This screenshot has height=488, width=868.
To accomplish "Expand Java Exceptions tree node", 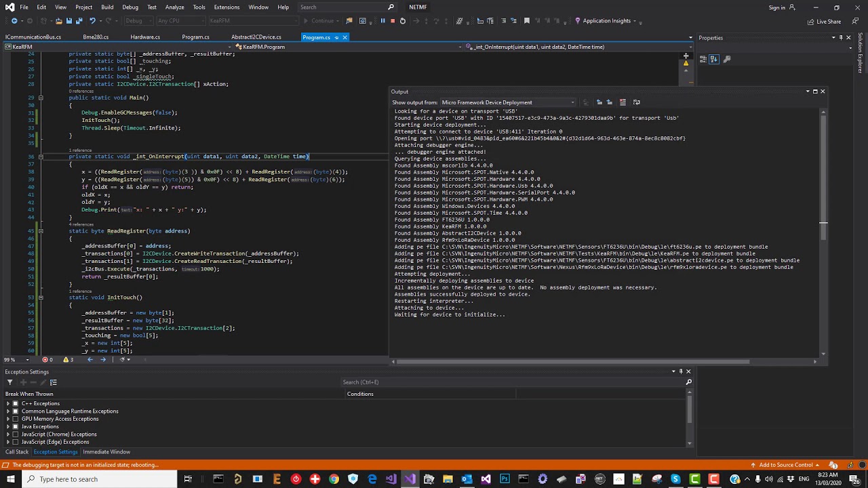I will click(8, 426).
